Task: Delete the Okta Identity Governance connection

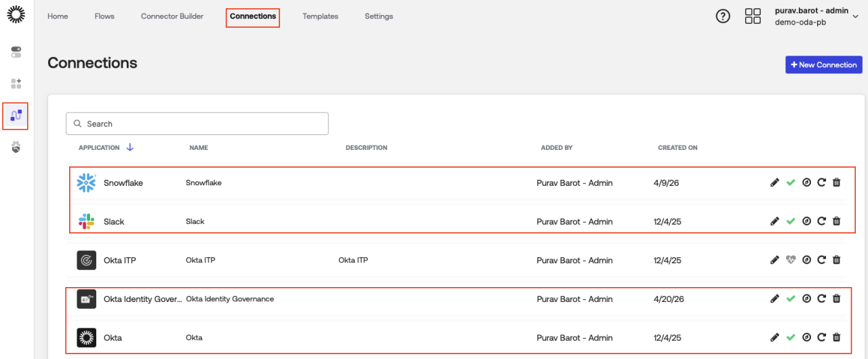Action: [836, 299]
